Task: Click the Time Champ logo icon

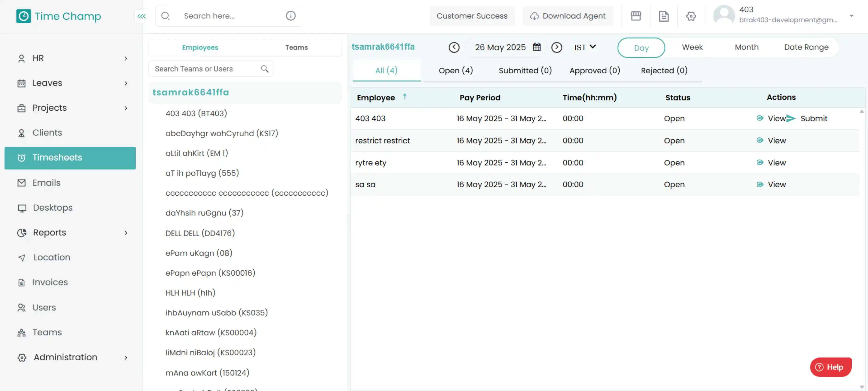Action: tap(24, 16)
